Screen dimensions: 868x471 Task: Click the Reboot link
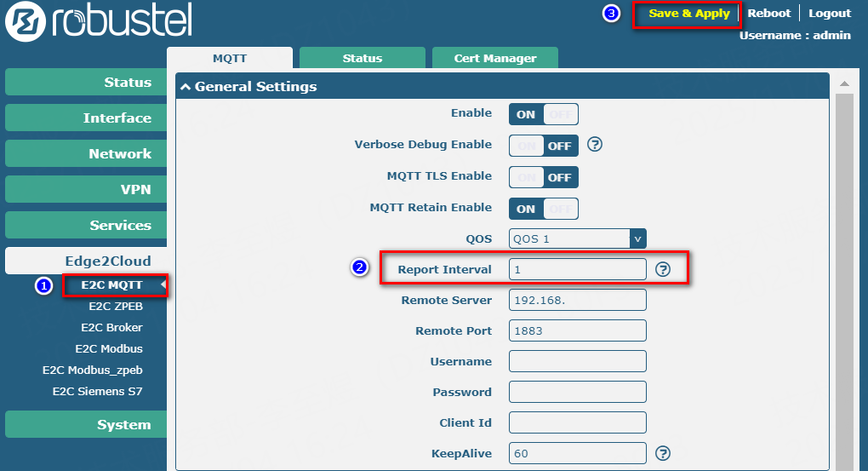(768, 14)
